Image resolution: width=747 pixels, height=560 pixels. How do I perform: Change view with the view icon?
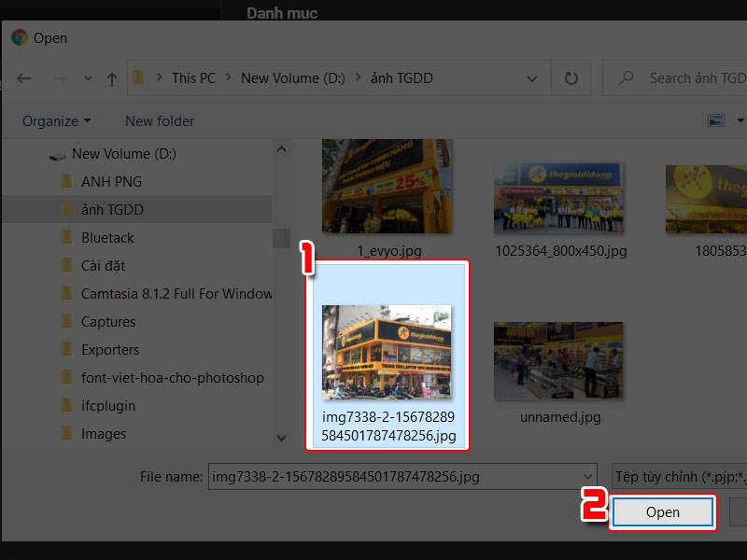pos(716,121)
